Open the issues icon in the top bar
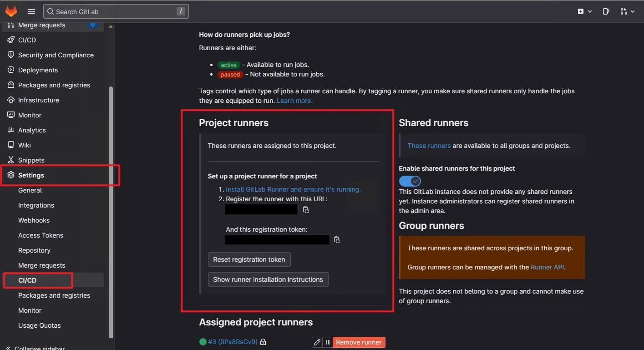This screenshot has width=644, height=350. (606, 11)
